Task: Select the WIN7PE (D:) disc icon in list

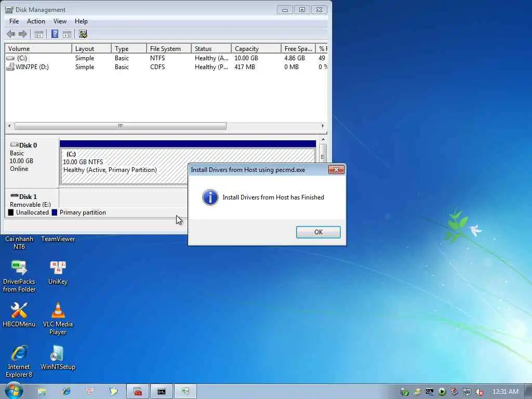Action: (10, 67)
